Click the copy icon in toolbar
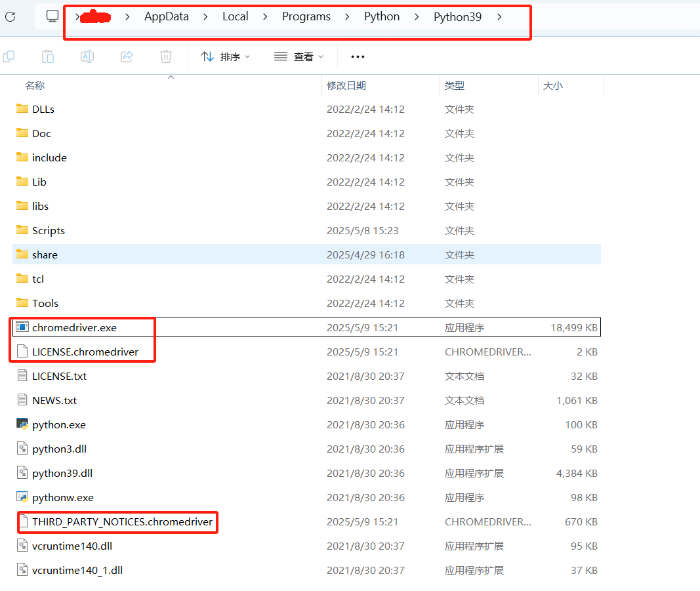The width and height of the screenshot is (700, 591). pos(9,56)
